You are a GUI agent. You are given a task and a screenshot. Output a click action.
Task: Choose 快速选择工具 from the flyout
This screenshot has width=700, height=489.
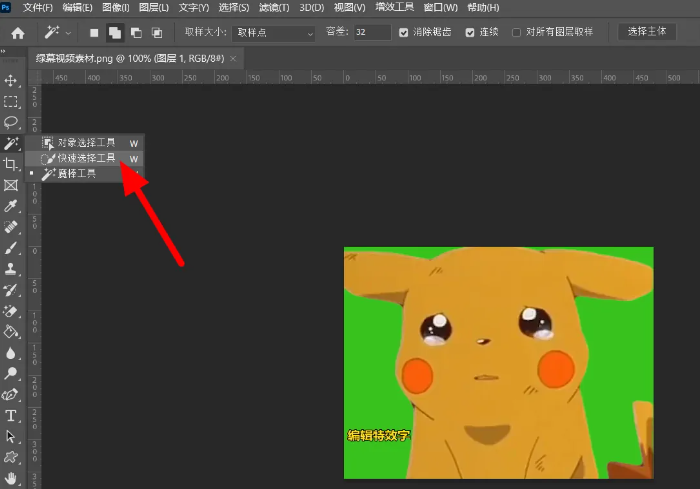click(x=86, y=158)
